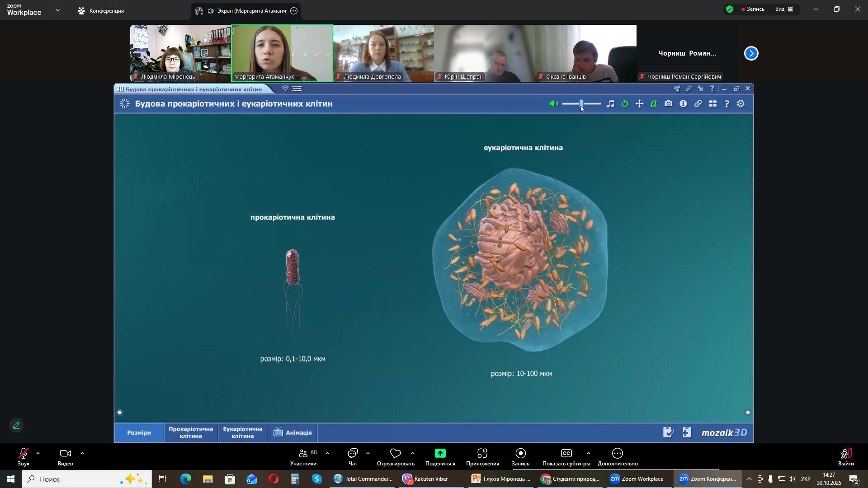The image size is (868, 488).
Task: Open the quiz checkmark icon near mozaik logo
Action: pyautogui.click(x=668, y=432)
